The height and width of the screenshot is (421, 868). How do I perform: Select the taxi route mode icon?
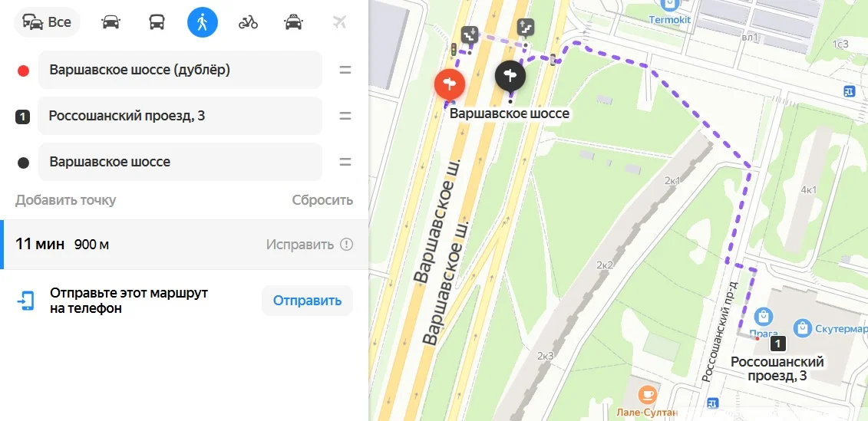point(293,23)
